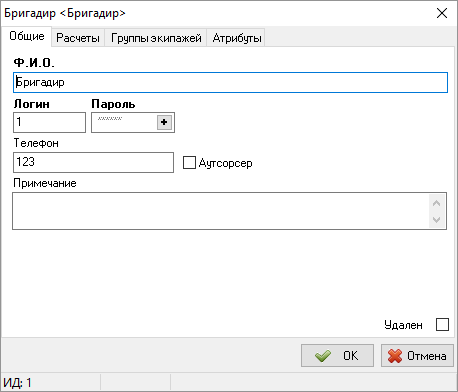
Task: Click the Аутсорсер label text
Action: click(x=226, y=163)
